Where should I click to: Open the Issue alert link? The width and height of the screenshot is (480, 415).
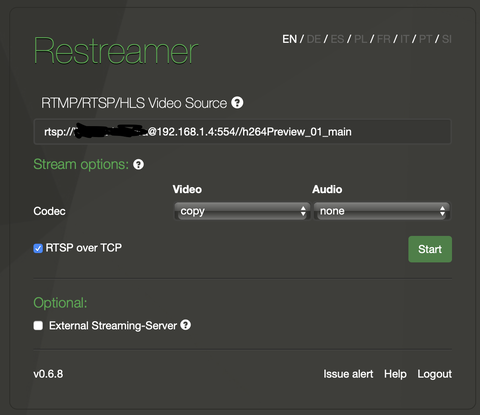(x=348, y=374)
